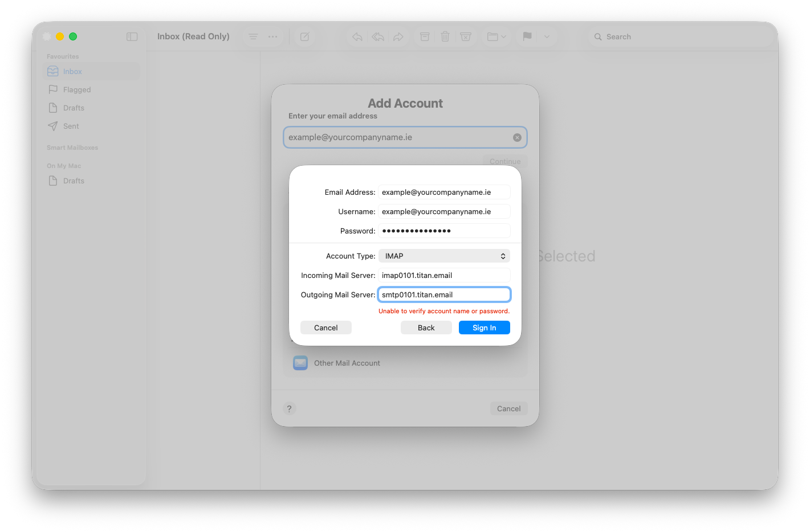Toggle the sidebar visibility icon
Image resolution: width=810 pixels, height=532 pixels.
pos(132,36)
